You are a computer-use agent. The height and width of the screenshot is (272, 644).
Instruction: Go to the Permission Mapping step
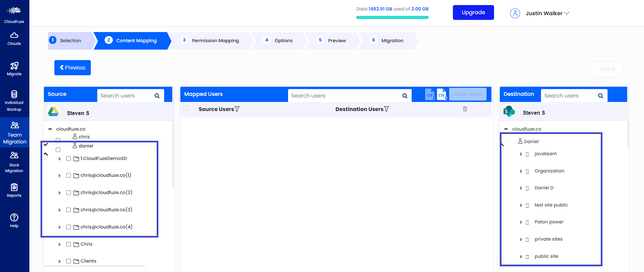[x=211, y=40]
